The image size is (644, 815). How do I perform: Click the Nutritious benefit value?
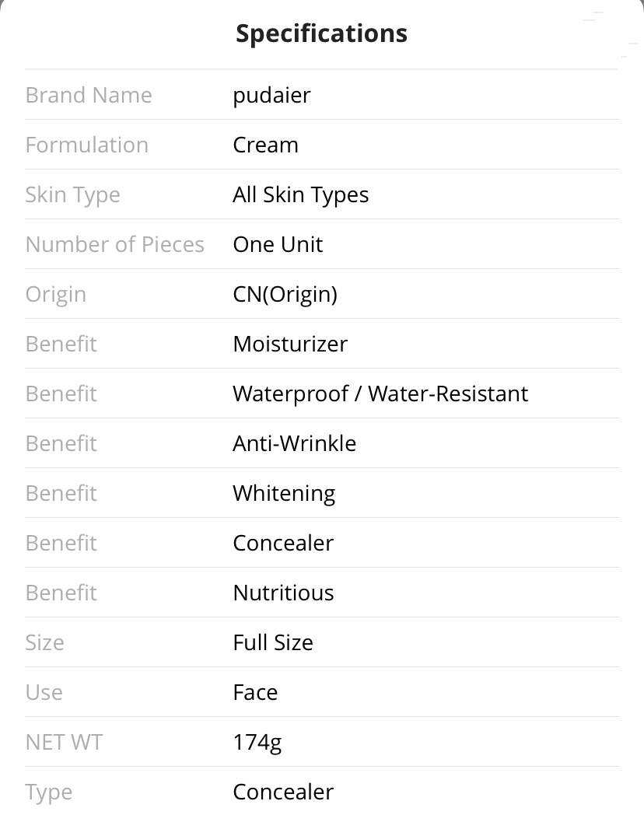click(x=283, y=593)
